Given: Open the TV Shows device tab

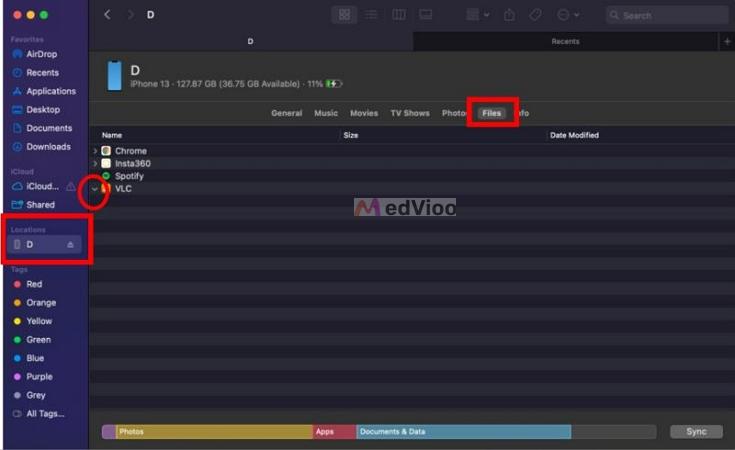Looking at the screenshot, I should coord(410,113).
